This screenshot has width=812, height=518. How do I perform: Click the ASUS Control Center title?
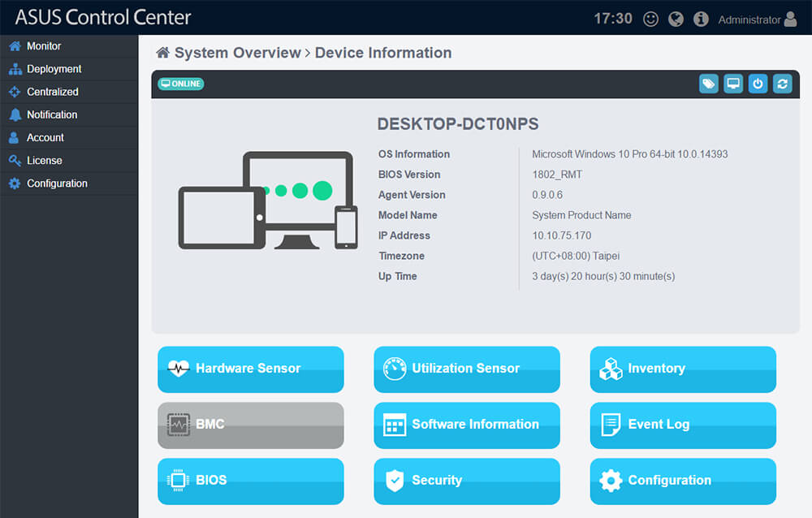pos(103,17)
